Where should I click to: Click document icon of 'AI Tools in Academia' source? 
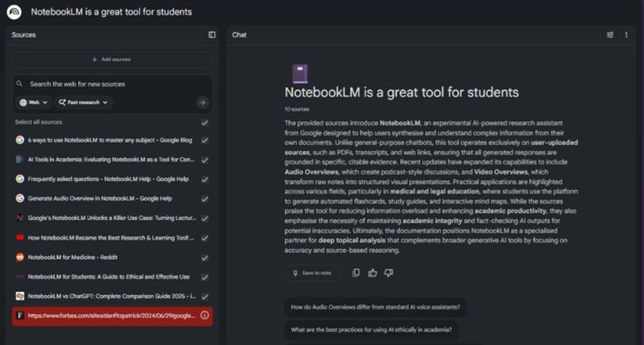[x=19, y=160]
